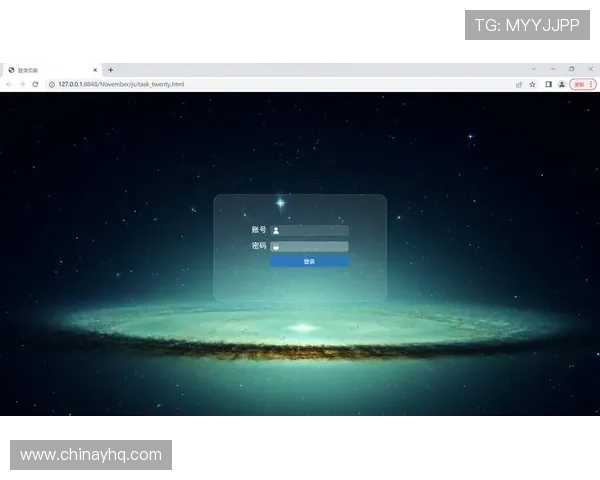The image size is (600, 480).
Task: Reload the current page
Action: pyautogui.click(x=35, y=84)
